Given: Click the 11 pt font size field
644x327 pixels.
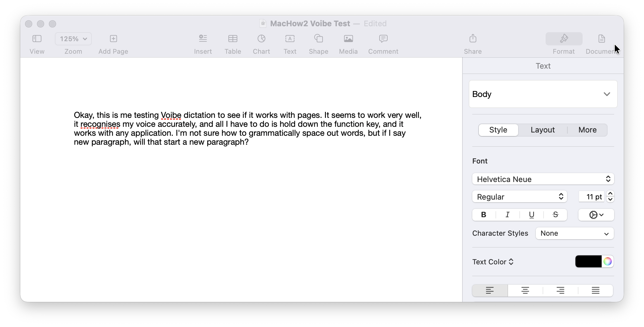Looking at the screenshot, I should click(x=592, y=197).
